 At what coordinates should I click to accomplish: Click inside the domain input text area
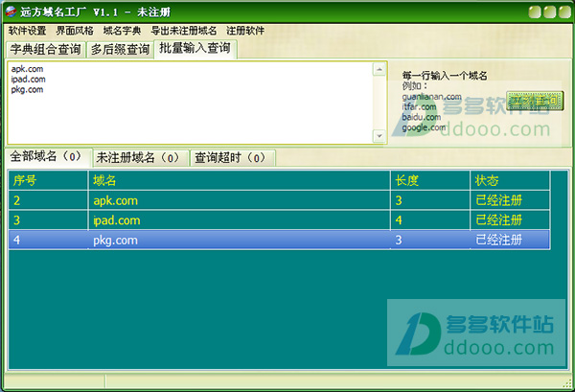tap(190, 103)
